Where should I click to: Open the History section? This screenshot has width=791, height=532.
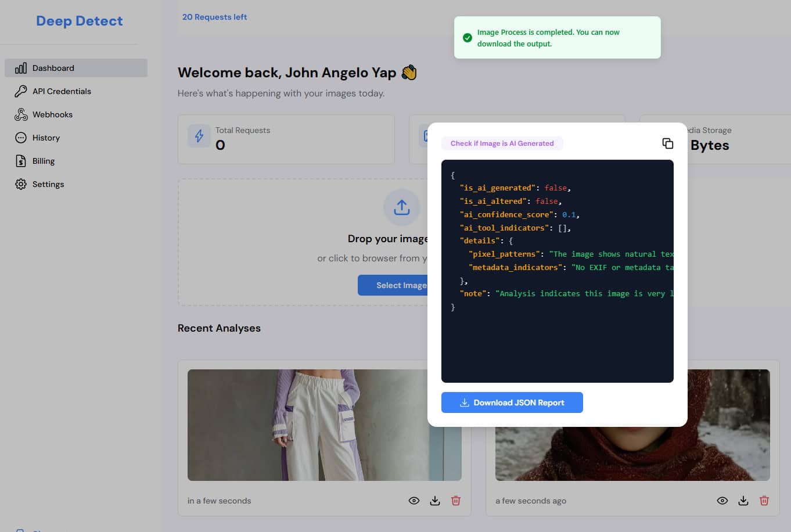(46, 138)
